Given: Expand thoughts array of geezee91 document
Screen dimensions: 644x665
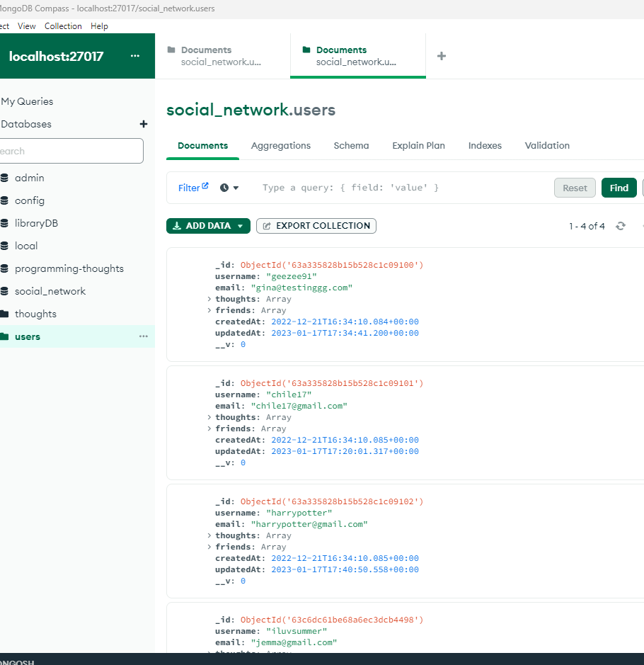Looking at the screenshot, I should pyautogui.click(x=209, y=299).
